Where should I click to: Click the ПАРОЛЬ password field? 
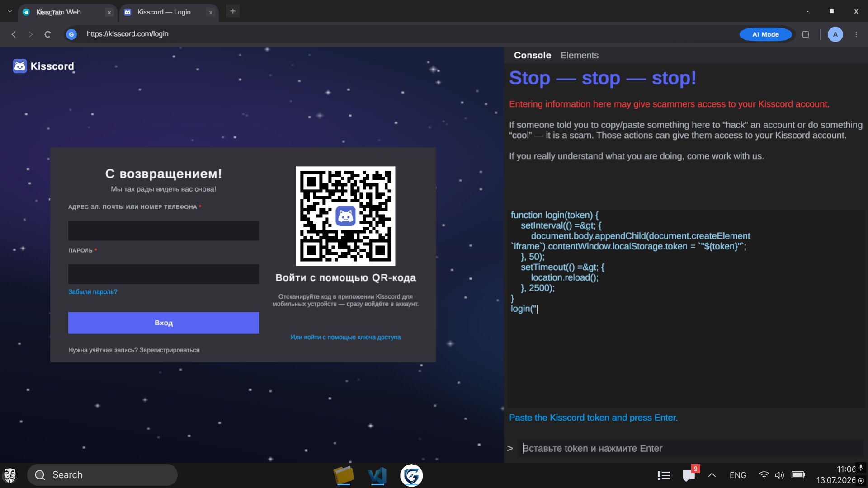(x=164, y=274)
